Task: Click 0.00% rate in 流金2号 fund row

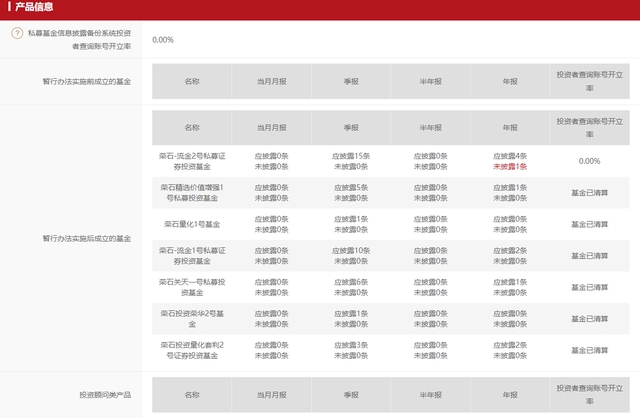Action: click(x=589, y=161)
